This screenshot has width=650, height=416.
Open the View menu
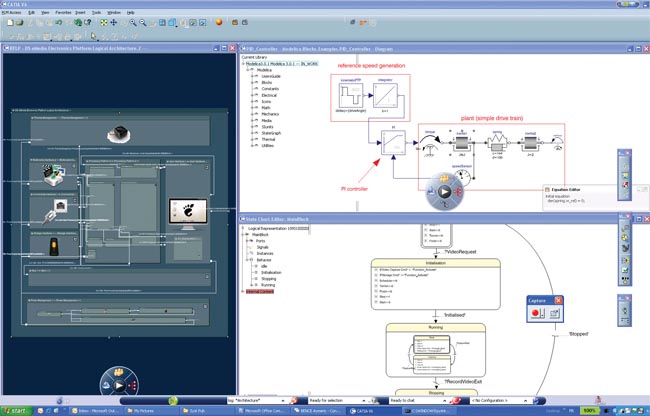point(45,13)
